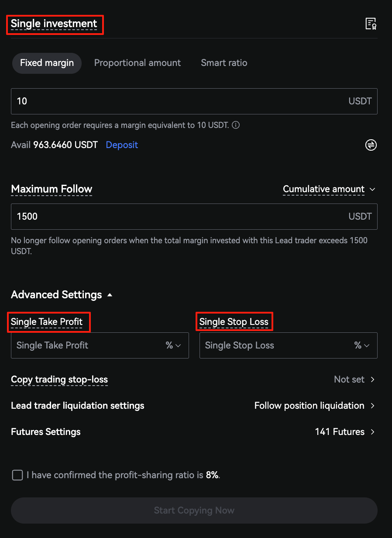Click the transfer funds swap icon
Screen dimensions: 392x538
click(371, 145)
